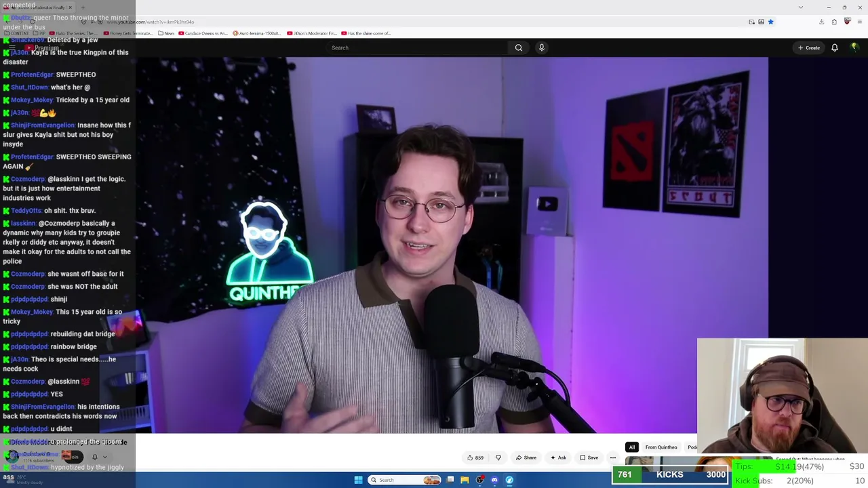Open the Aunt-Jemima bookmark

pos(258,33)
